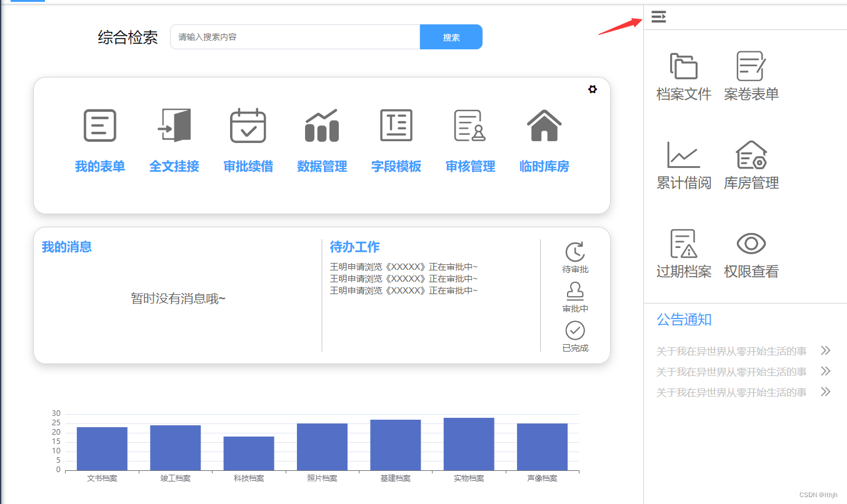Click the 声像档案 bar in chart

pos(542,447)
